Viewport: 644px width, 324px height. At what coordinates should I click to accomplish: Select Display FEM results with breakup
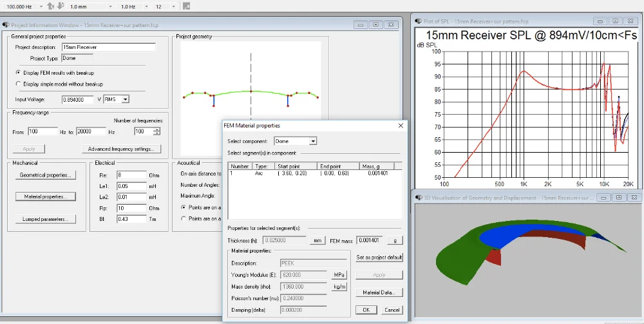(18, 73)
